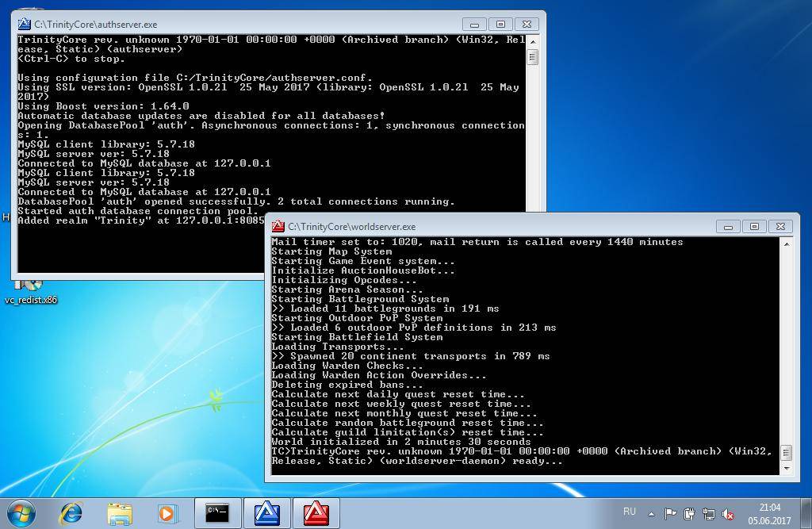
Task: Click the "Starting Arena Season..." line
Action: click(347, 289)
